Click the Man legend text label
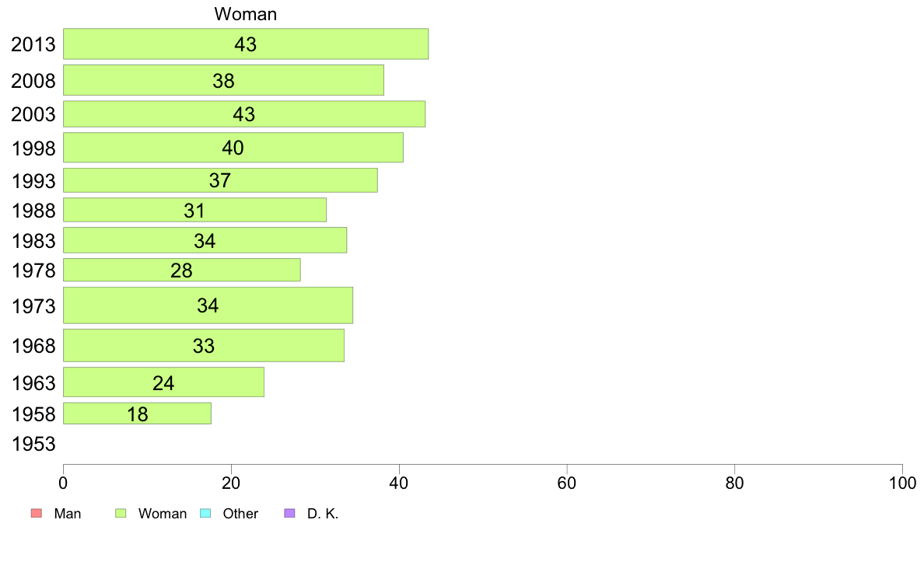This screenshot has width=924, height=572. 67,514
